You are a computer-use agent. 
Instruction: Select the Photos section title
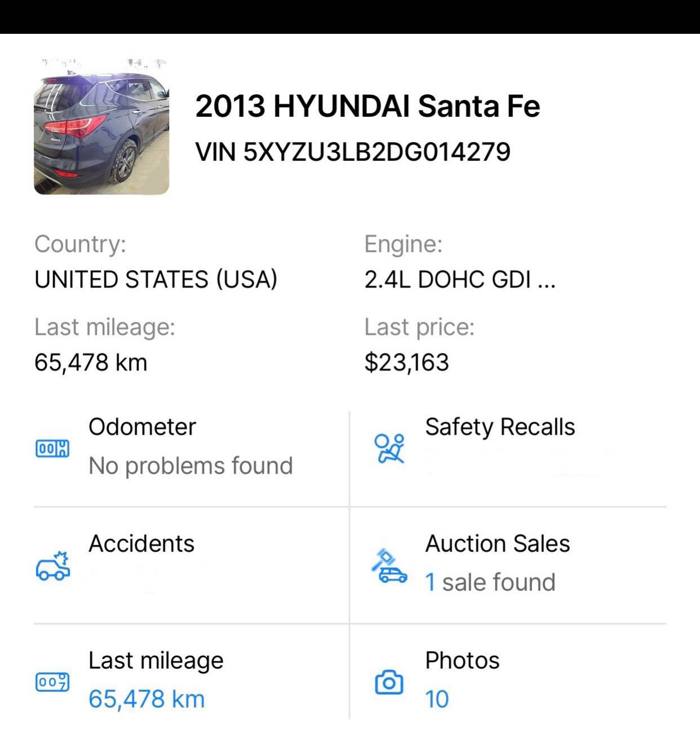coord(462,660)
